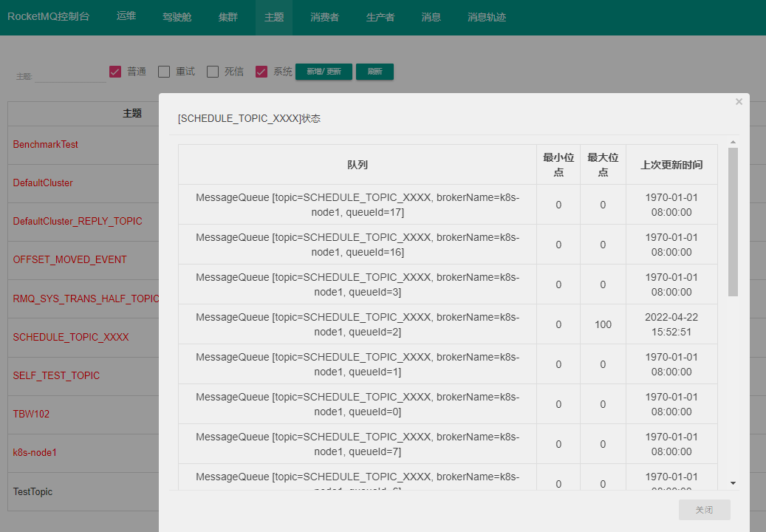Click the 最小位点 column header
The image size is (766, 532).
point(558,165)
